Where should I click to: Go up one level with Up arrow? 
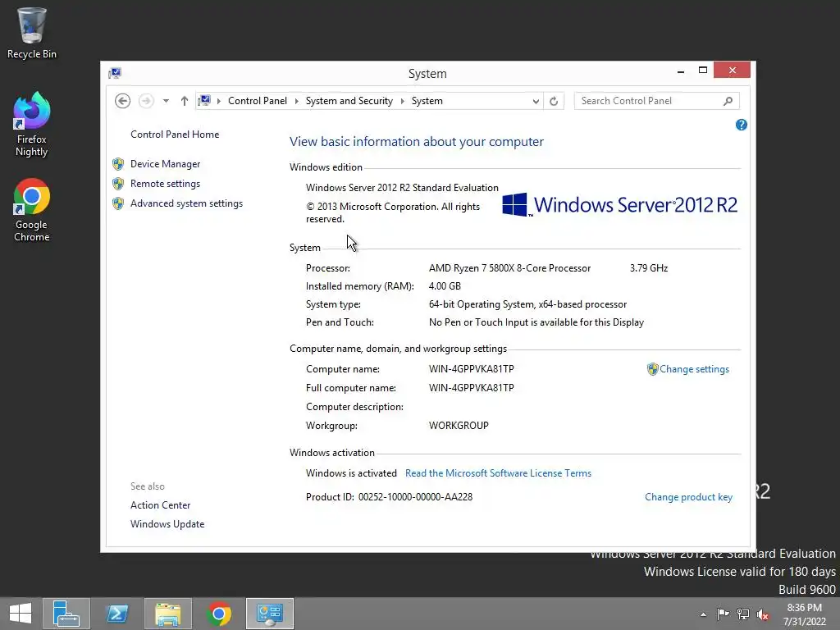coord(185,101)
